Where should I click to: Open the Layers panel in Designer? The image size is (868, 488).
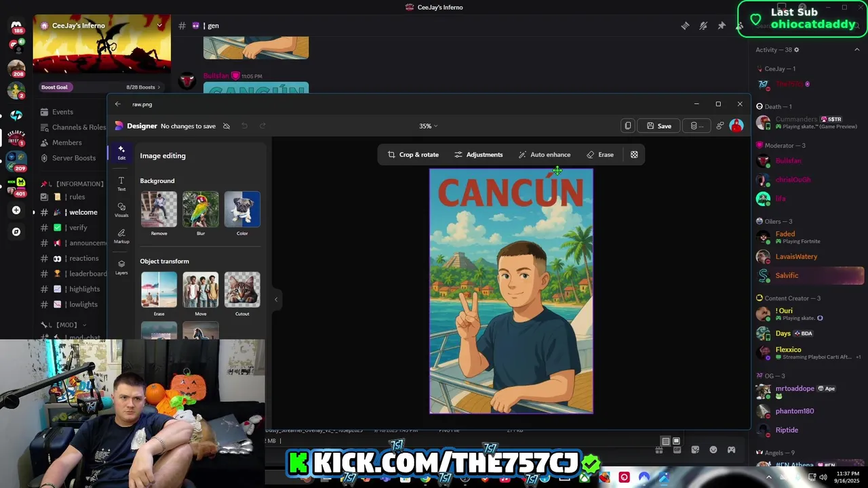click(x=121, y=267)
